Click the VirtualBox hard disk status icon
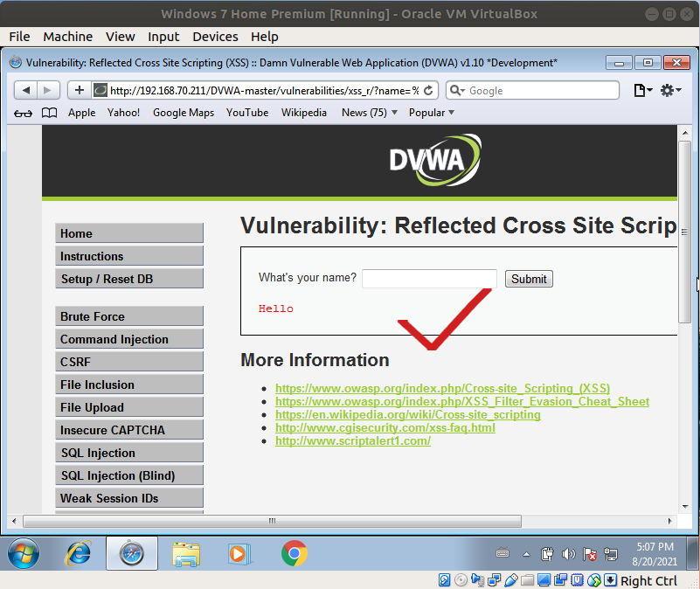The height and width of the screenshot is (589, 700). 444,580
